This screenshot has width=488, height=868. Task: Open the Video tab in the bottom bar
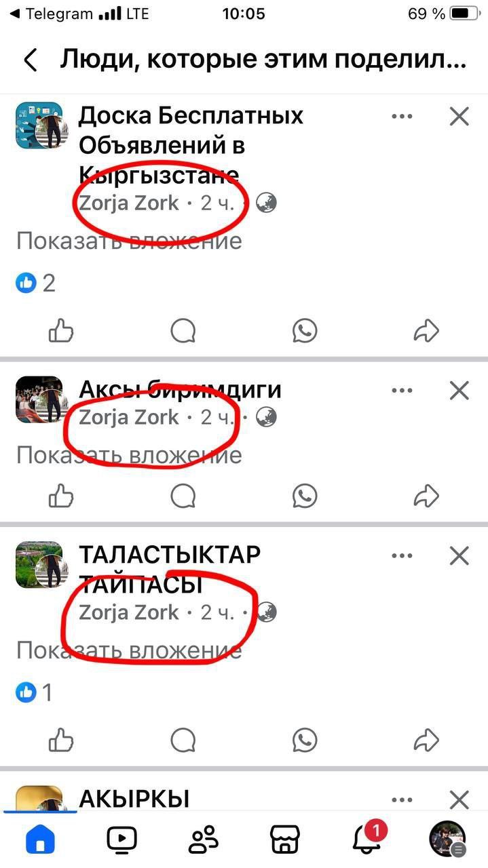121,840
